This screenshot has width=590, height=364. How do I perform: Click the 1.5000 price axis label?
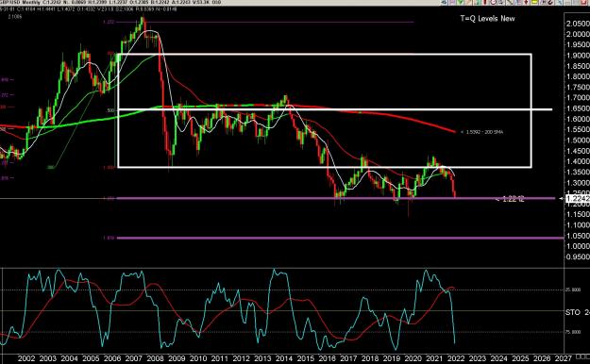(x=578, y=141)
